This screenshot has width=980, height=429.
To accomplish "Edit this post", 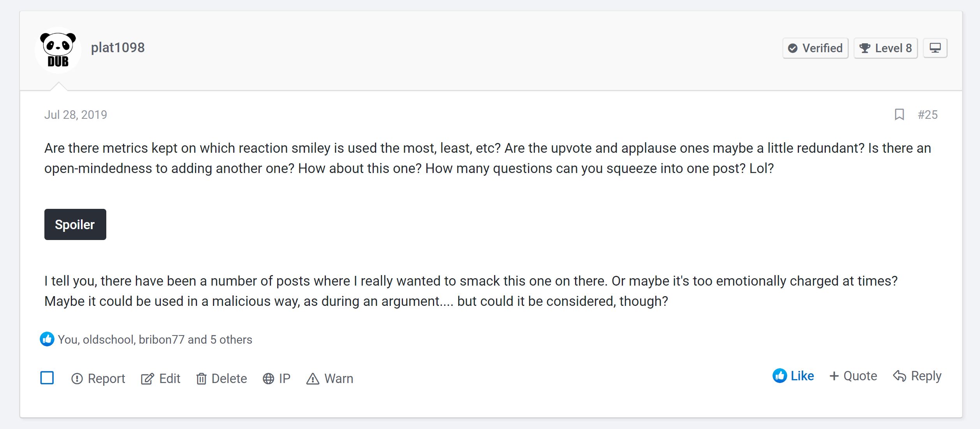I will (x=160, y=379).
